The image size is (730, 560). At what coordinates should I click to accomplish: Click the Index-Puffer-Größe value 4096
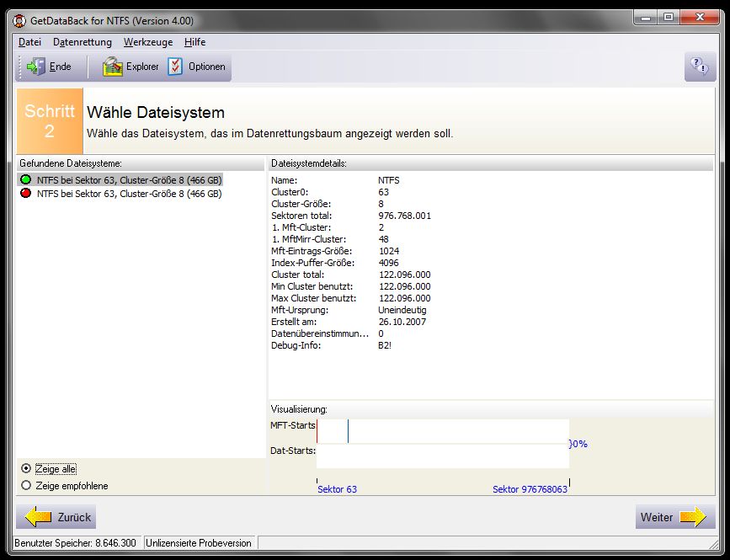[x=389, y=263]
